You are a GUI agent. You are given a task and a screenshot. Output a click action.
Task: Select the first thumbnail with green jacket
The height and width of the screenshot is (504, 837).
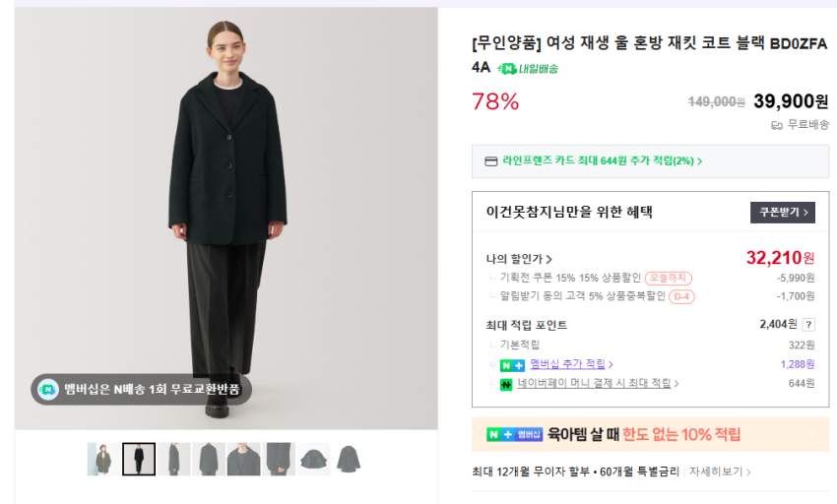click(100, 459)
